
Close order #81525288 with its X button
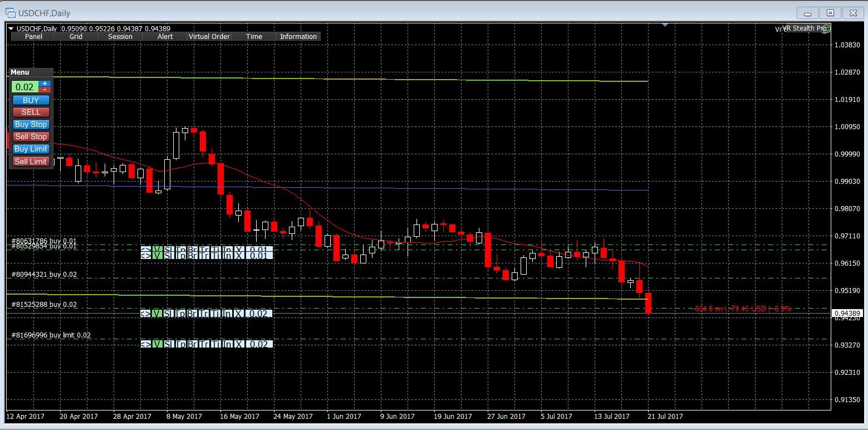239,314
